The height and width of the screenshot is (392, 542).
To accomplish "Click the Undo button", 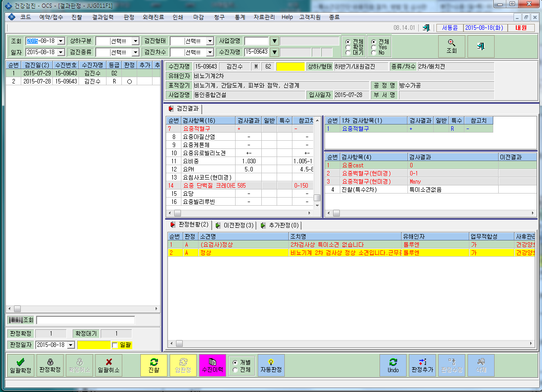I will 393,365.
